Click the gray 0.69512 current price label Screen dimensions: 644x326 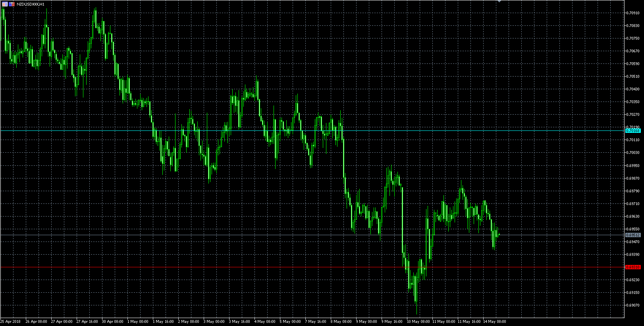(x=633, y=235)
